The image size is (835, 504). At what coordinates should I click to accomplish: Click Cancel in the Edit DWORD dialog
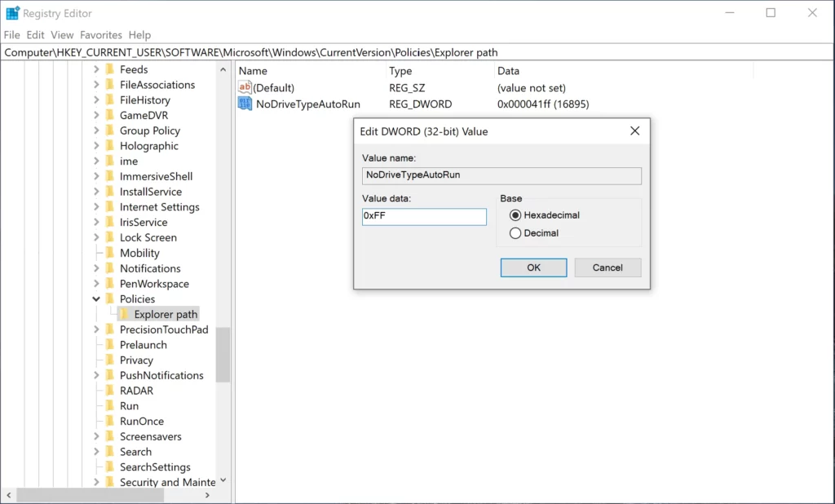607,267
